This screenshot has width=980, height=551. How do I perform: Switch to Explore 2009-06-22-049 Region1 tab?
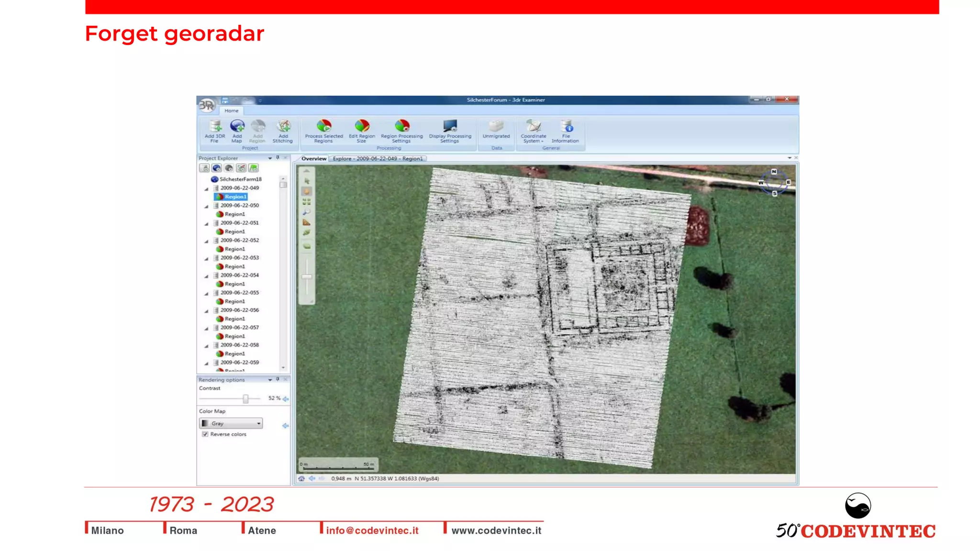(x=378, y=158)
